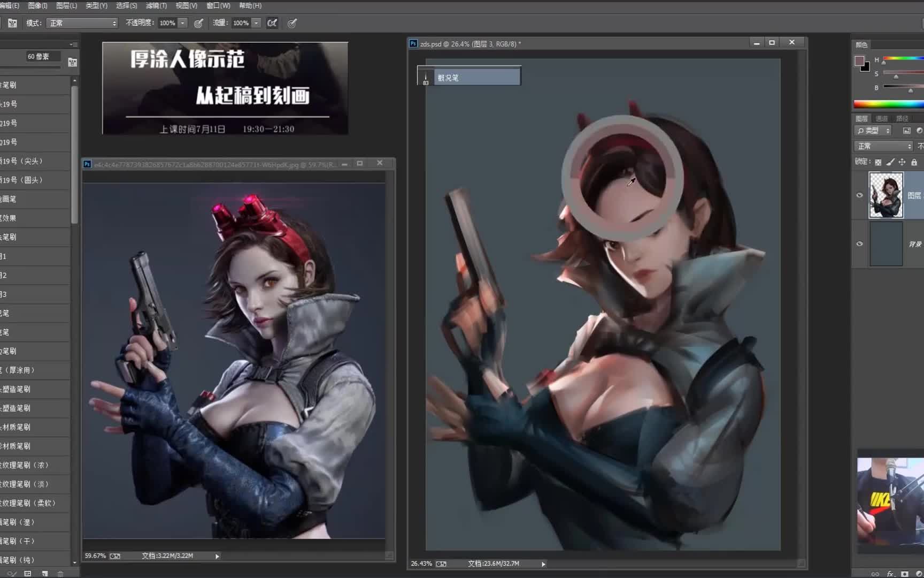
Task: Select the 笔刷（纯） brush preset
Action: [35, 560]
